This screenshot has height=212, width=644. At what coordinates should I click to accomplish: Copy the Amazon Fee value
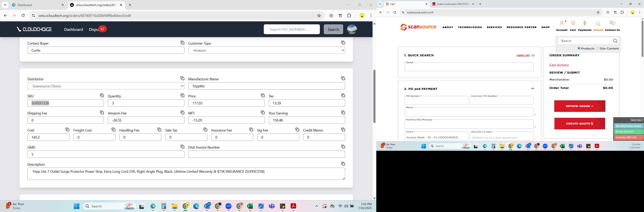pyautogui.click(x=182, y=113)
